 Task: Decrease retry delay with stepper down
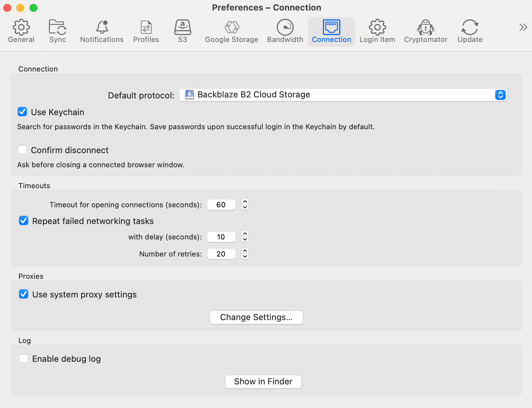245,239
